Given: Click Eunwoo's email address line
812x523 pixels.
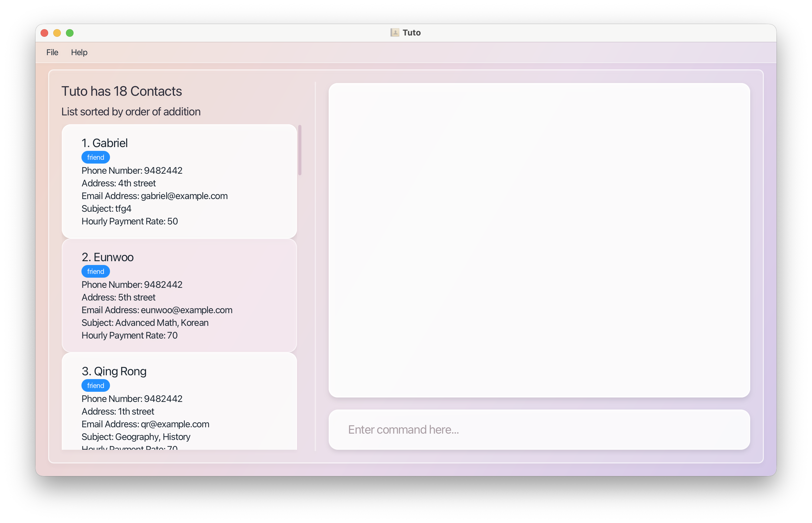Looking at the screenshot, I should click(157, 310).
